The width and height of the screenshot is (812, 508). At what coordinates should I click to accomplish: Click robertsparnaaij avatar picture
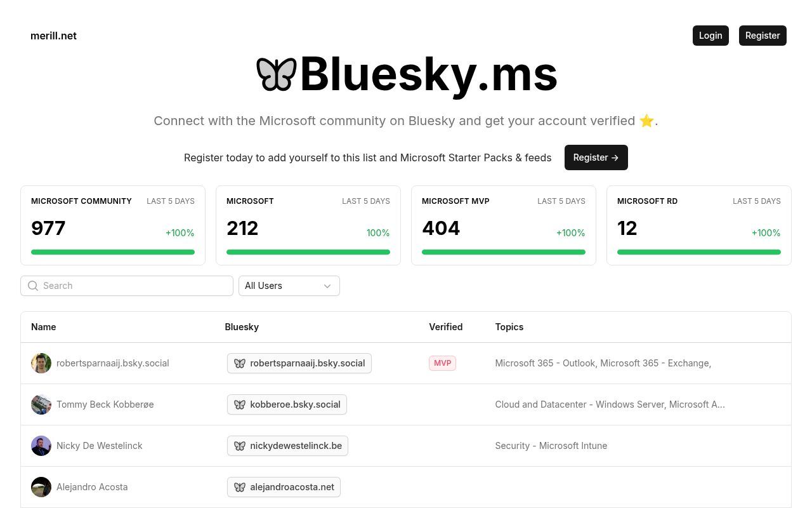point(41,363)
